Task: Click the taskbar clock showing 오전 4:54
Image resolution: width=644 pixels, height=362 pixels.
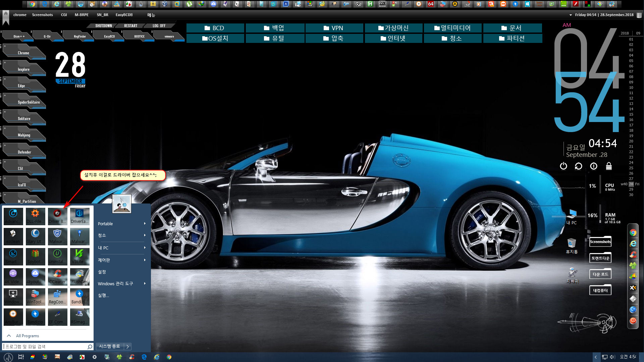Action: click(x=628, y=357)
